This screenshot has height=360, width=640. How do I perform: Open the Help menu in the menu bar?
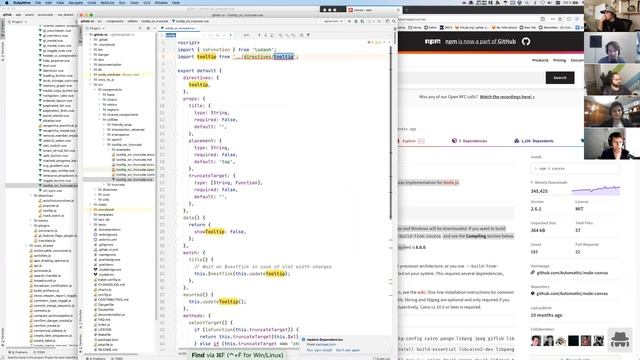click(x=176, y=2)
